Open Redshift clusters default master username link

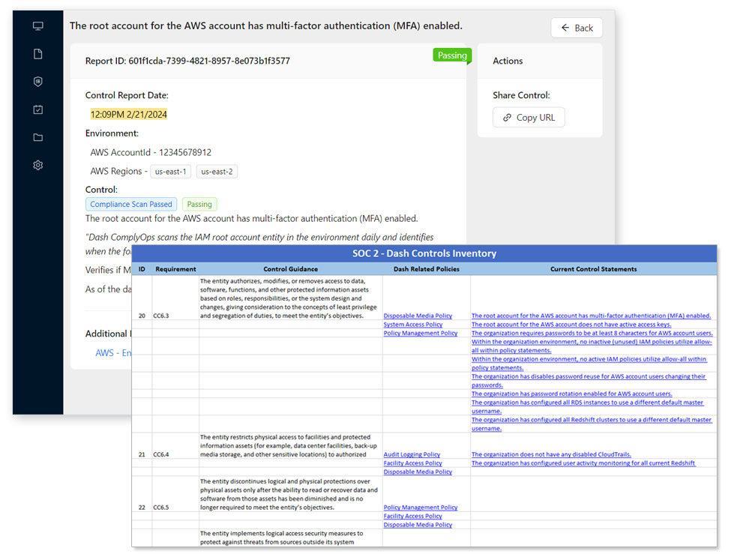(x=592, y=424)
